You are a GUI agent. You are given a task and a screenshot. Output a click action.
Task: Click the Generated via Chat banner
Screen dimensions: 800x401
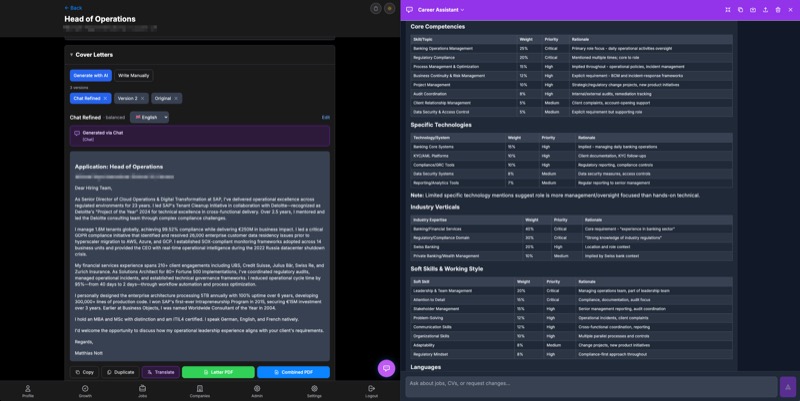pos(199,136)
